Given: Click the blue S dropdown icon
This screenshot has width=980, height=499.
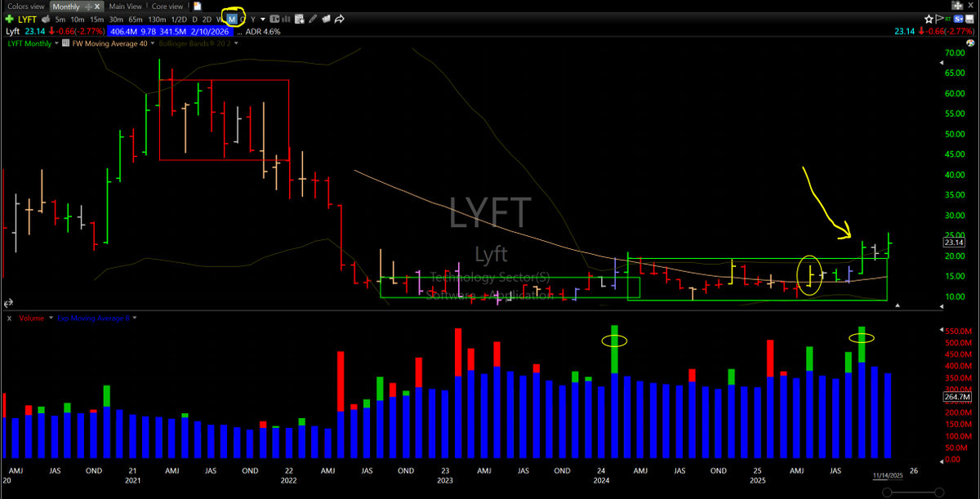Looking at the screenshot, I should [x=958, y=19].
